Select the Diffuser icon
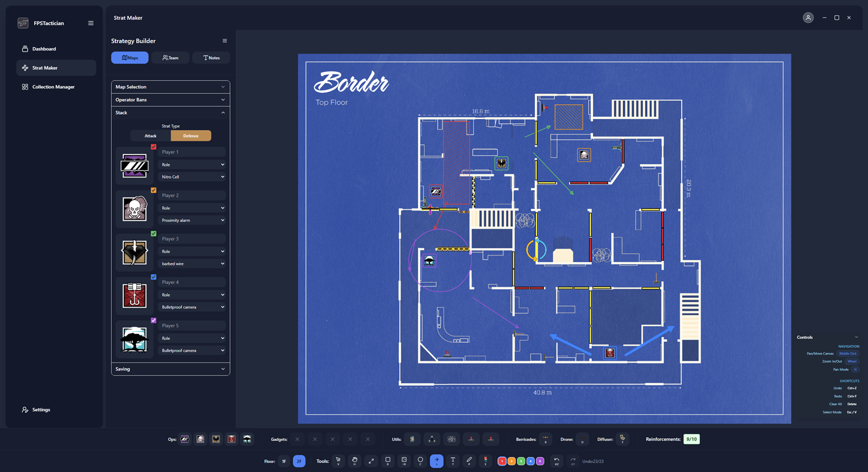 click(622, 439)
